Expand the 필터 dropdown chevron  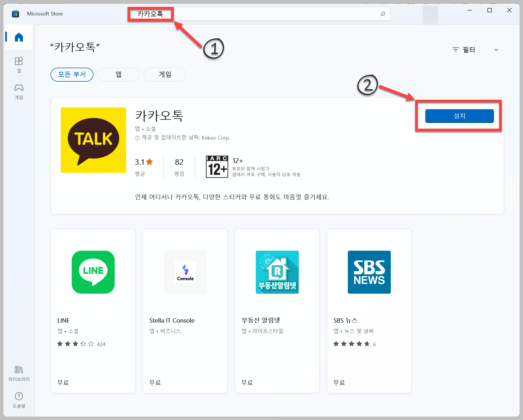click(x=496, y=50)
